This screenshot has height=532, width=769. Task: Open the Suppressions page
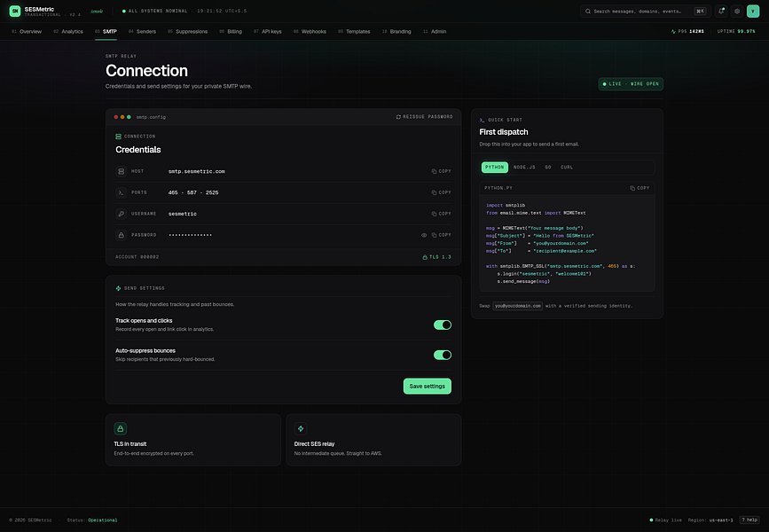[x=187, y=31]
